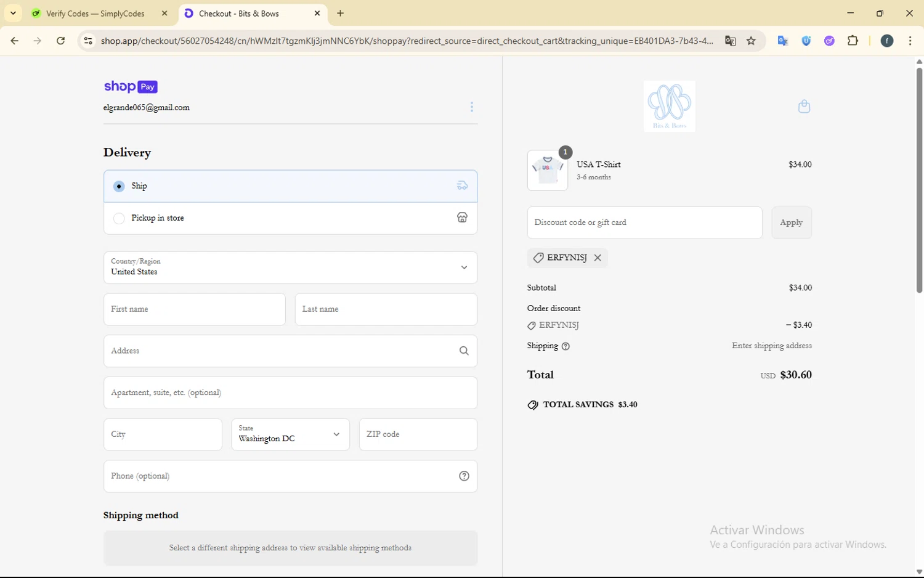Close the Verify Codes SimplyCodes tab
The height and width of the screenshot is (578, 924).
[164, 13]
